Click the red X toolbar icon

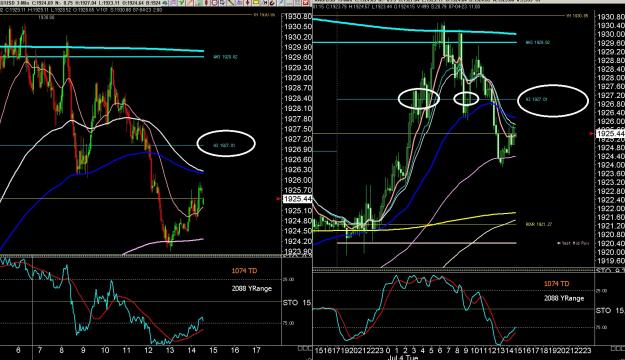306,2
